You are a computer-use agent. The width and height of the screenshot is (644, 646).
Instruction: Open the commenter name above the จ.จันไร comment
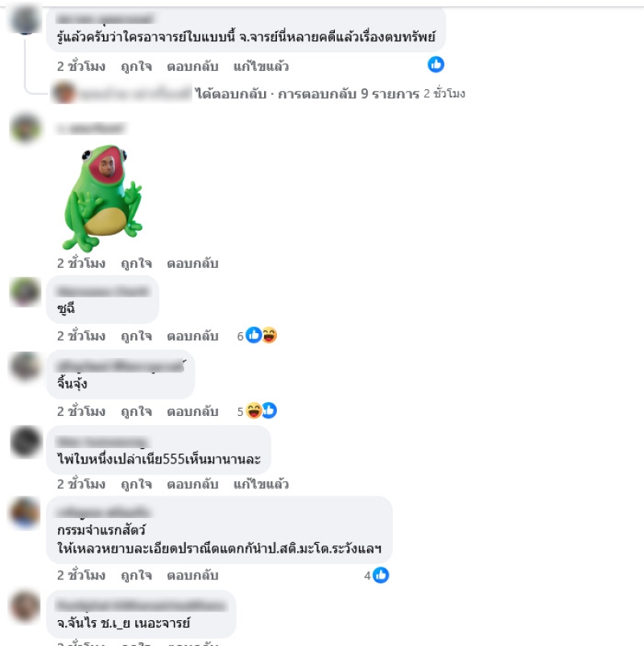[x=141, y=606]
